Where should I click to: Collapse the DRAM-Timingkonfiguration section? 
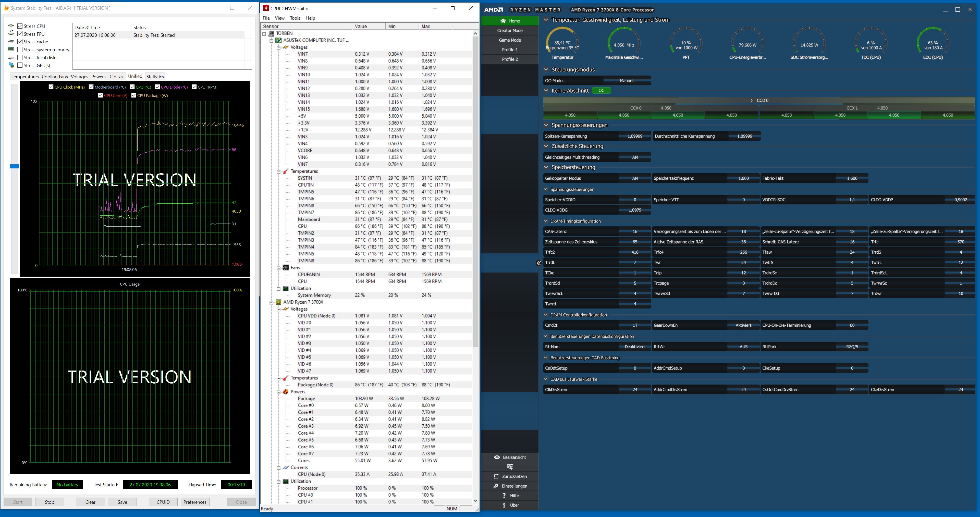546,221
